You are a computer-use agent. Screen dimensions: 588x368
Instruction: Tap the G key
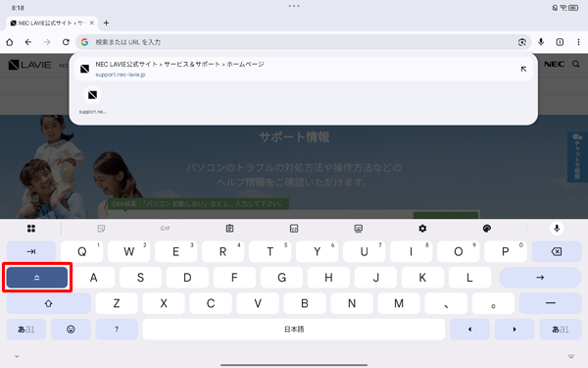281,278
